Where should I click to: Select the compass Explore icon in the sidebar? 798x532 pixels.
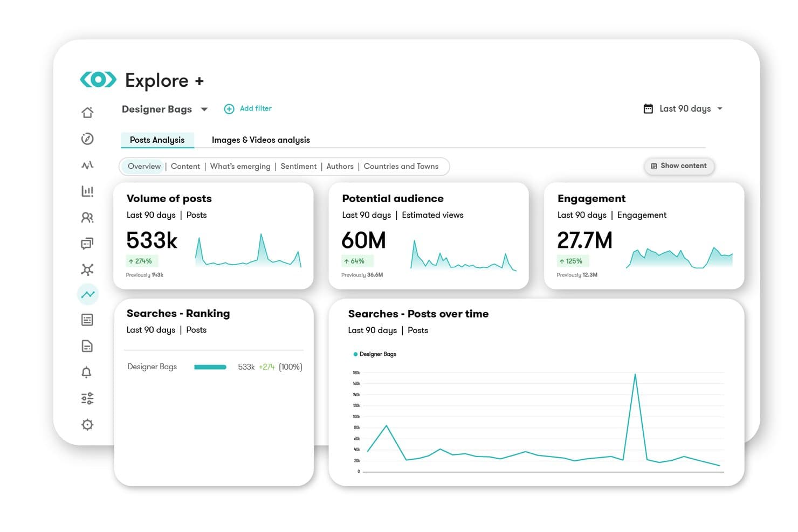(87, 139)
